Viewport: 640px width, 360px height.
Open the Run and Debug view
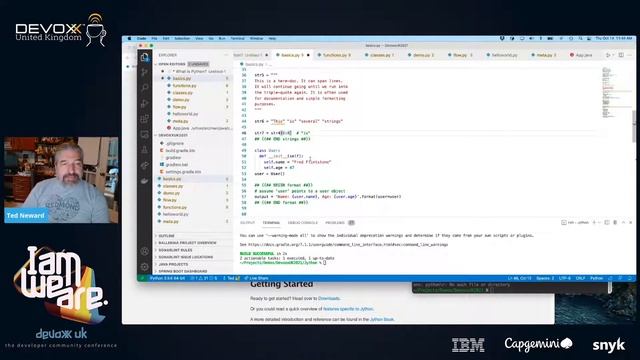point(144,103)
